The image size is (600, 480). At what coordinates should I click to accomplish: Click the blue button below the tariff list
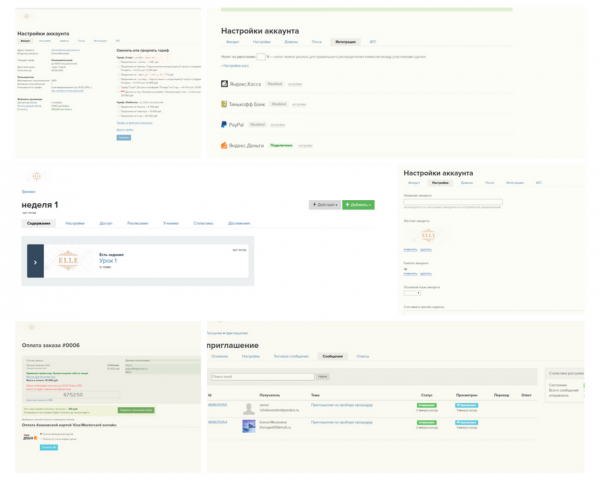pos(124,137)
